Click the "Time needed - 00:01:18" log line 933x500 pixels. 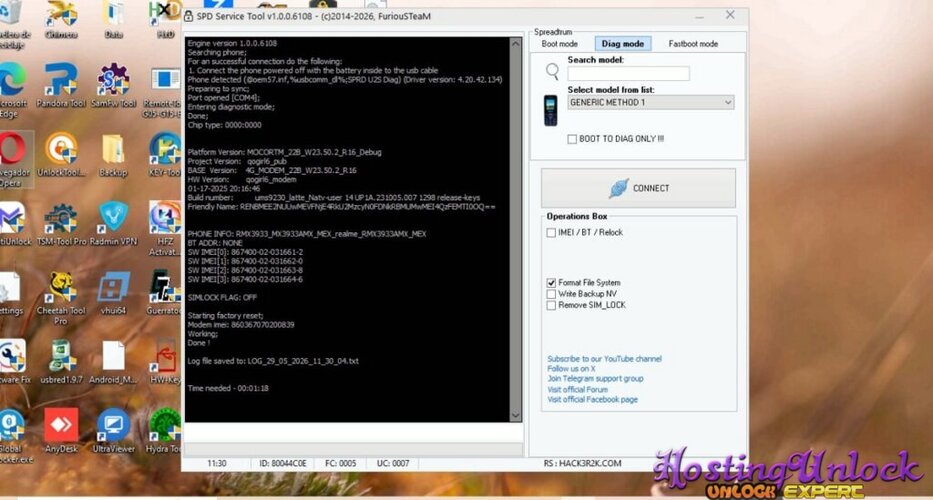228,389
